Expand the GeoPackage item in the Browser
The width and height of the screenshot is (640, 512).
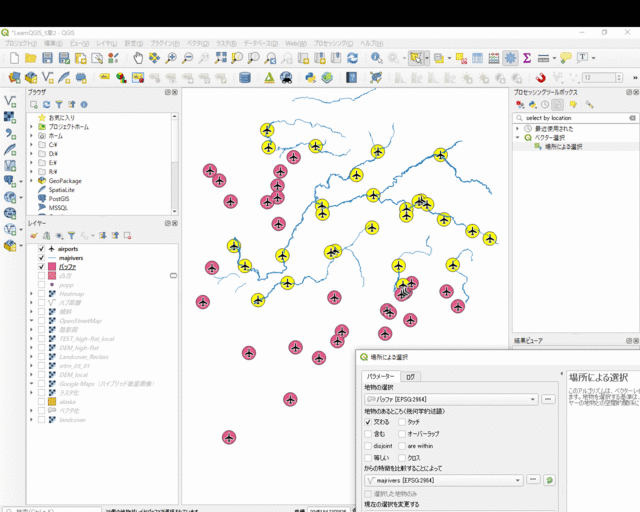(x=31, y=180)
